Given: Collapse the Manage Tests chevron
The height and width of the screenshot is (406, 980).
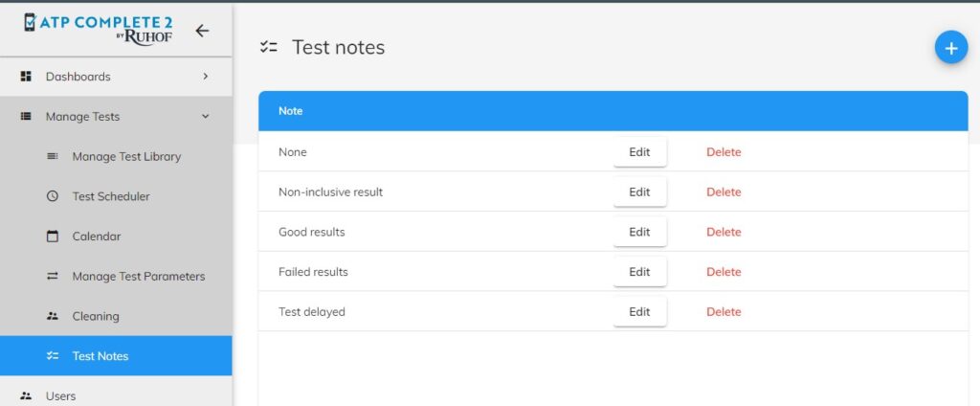Looking at the screenshot, I should 206,117.
